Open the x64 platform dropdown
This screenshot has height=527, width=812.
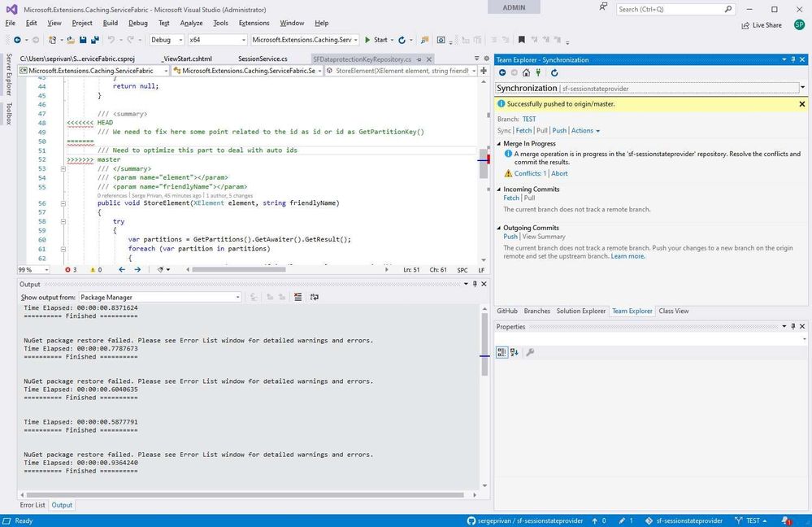pyautogui.click(x=218, y=40)
